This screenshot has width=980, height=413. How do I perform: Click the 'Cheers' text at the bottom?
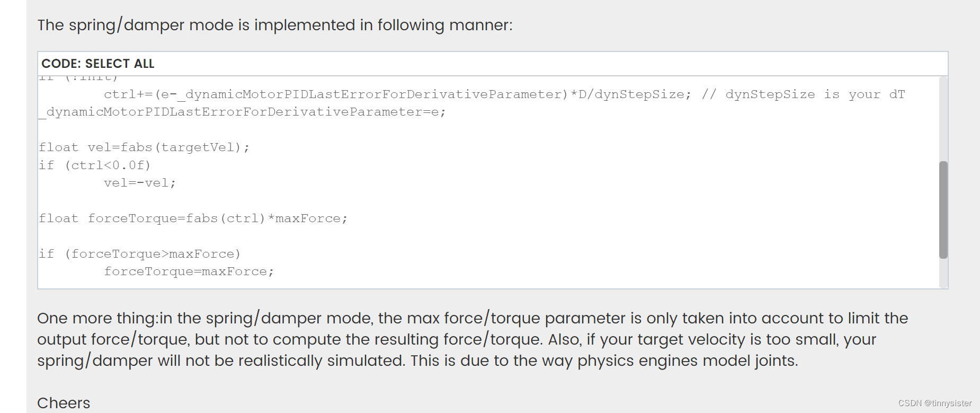64,403
